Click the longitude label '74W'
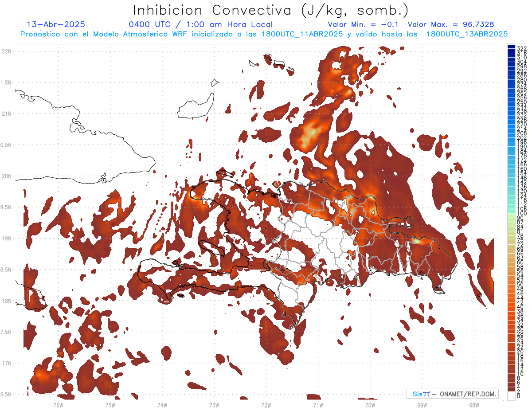 [162, 404]
